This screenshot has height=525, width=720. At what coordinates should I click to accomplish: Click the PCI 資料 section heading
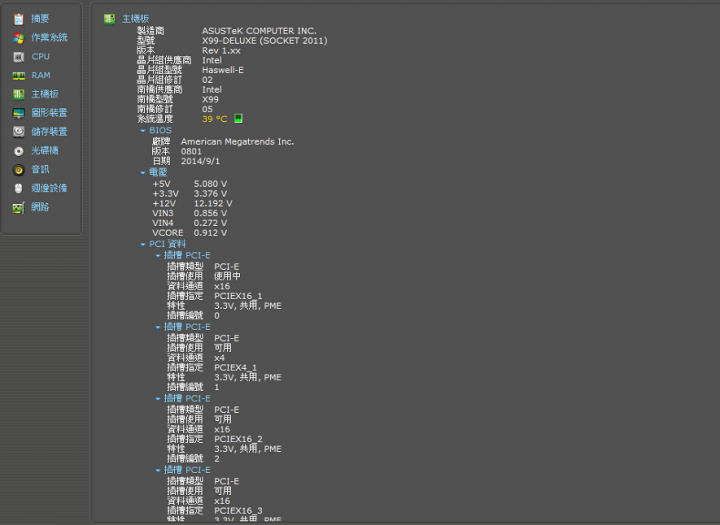click(167, 244)
